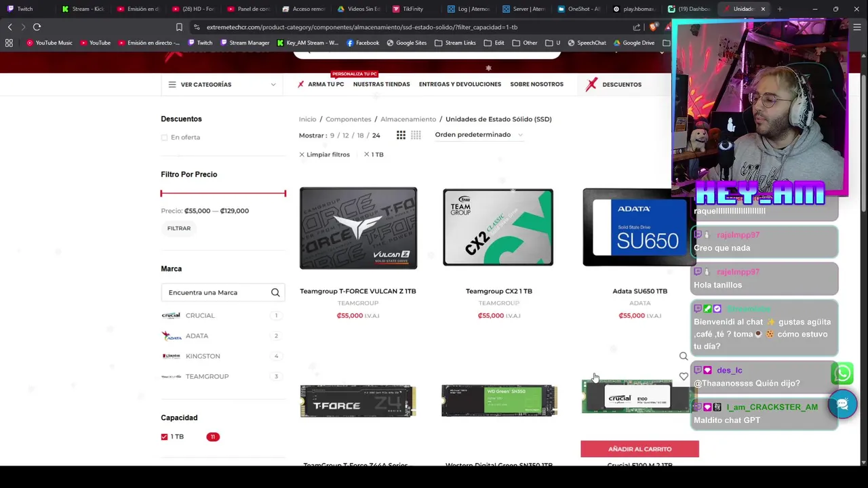868x488 pixels.
Task: Clear all filters with Limpiar filtros
Action: (324, 155)
